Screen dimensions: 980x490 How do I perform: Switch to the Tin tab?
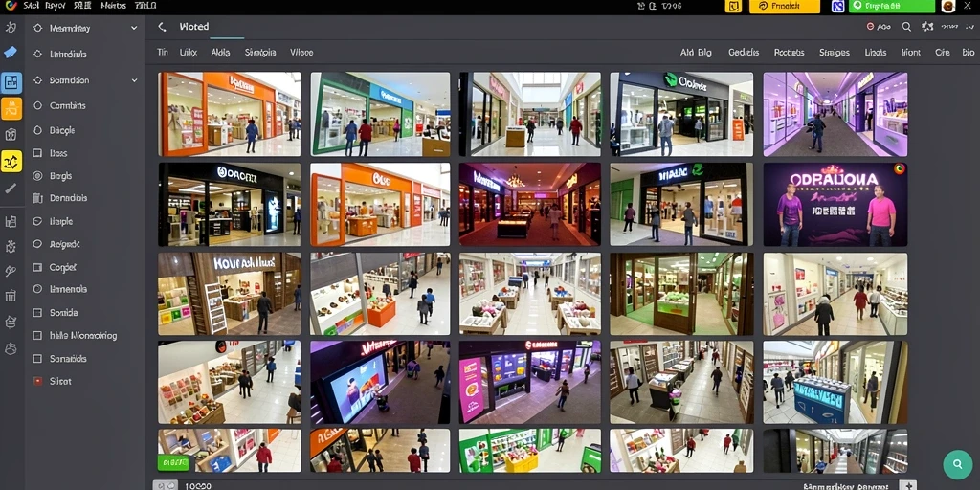(x=163, y=53)
